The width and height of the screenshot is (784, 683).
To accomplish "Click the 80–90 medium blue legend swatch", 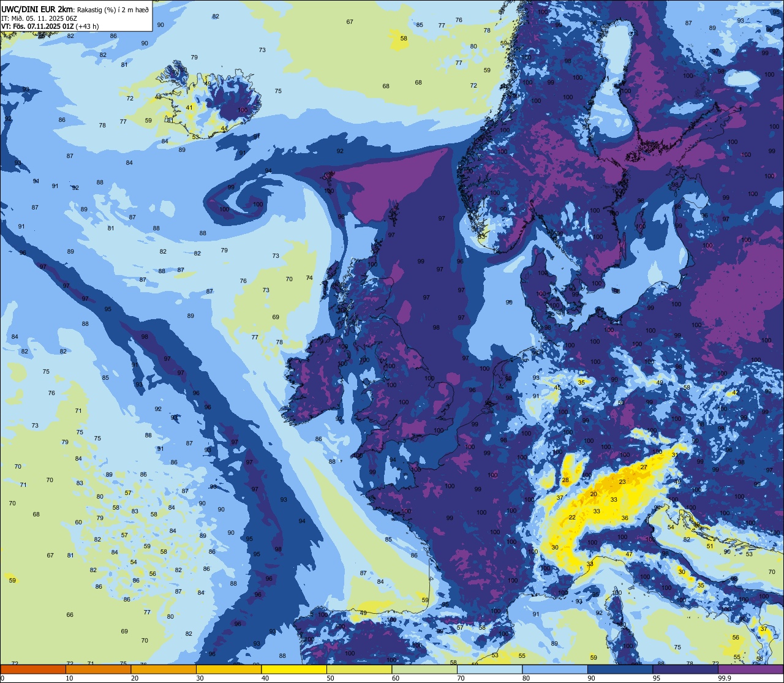I will pyautogui.click(x=555, y=670).
